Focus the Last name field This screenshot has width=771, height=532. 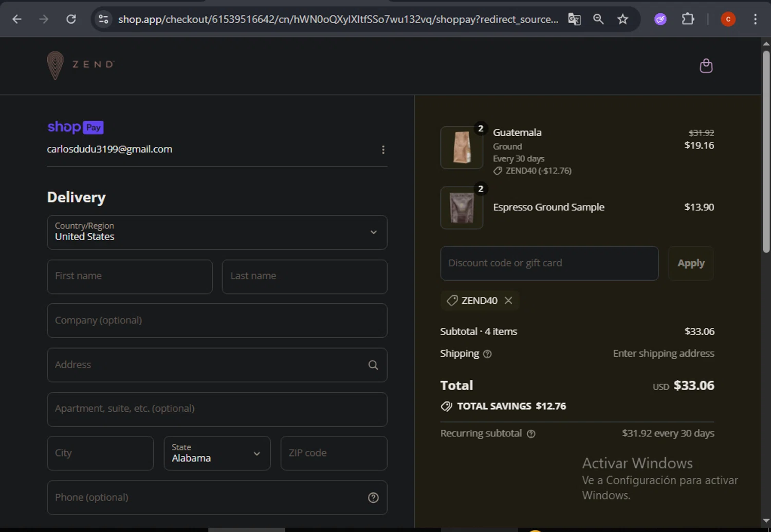(x=304, y=277)
